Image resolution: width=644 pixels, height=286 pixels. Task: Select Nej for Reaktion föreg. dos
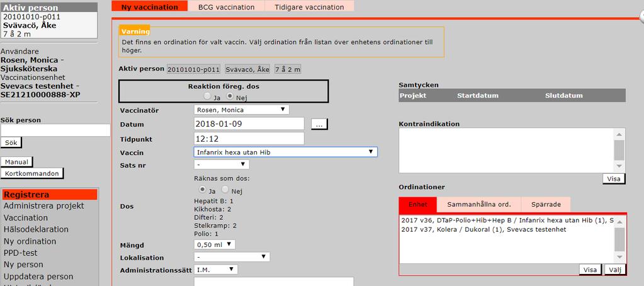tap(230, 96)
